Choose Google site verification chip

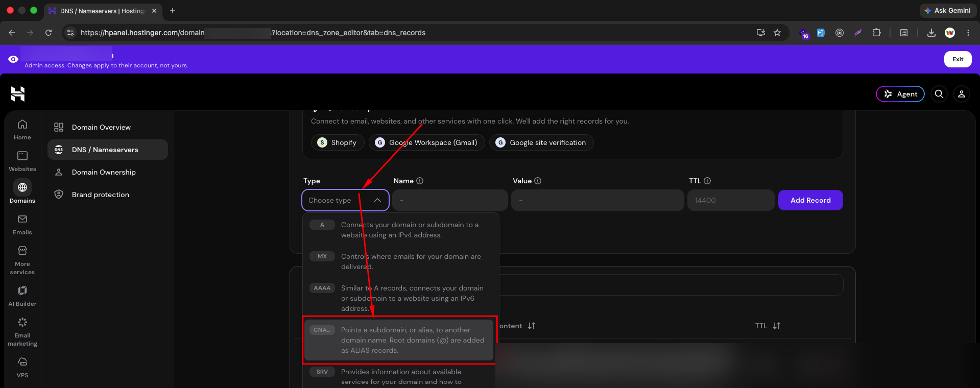tap(541, 142)
